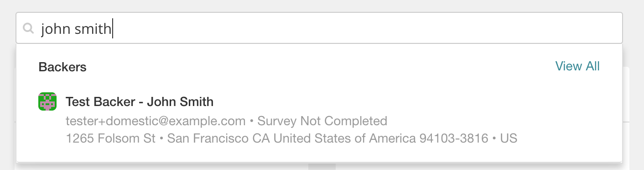Click the Survey Not Completed status
644x170 pixels.
(x=322, y=121)
